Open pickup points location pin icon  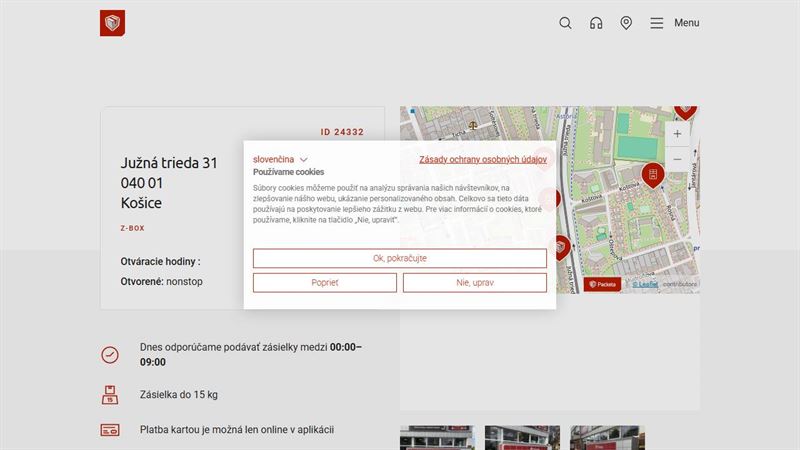[x=626, y=23]
